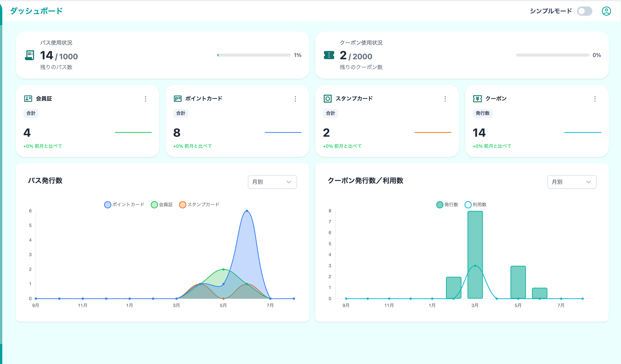Toggle ポイントカード legend series visibility
Image resolution: width=621 pixels, height=364 pixels.
(124, 204)
